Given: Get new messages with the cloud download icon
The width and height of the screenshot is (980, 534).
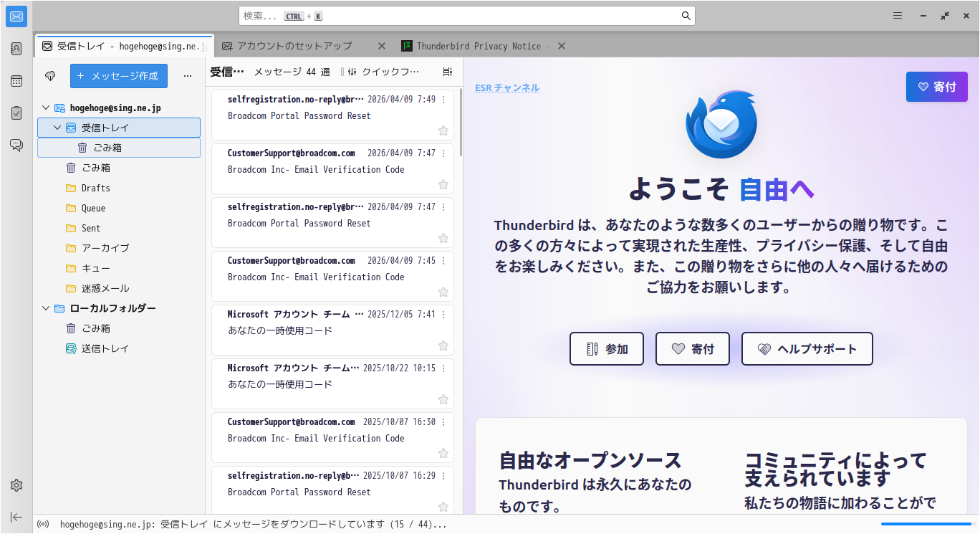Looking at the screenshot, I should pos(50,75).
